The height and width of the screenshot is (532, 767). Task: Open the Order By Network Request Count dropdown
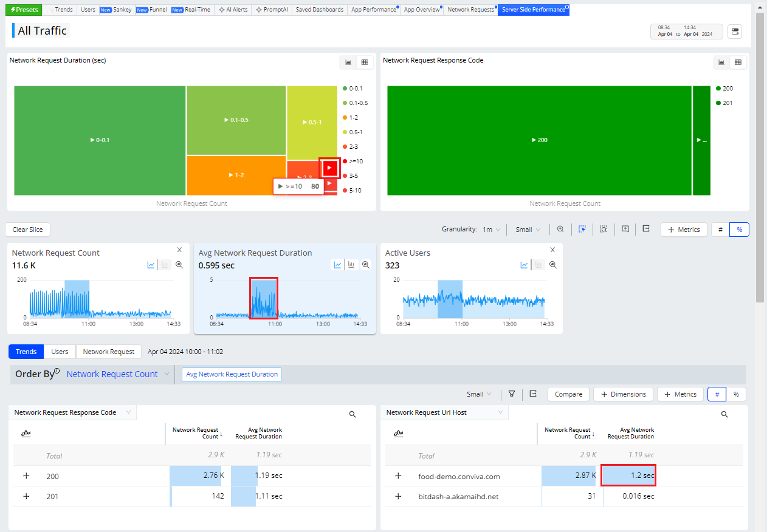pos(118,374)
